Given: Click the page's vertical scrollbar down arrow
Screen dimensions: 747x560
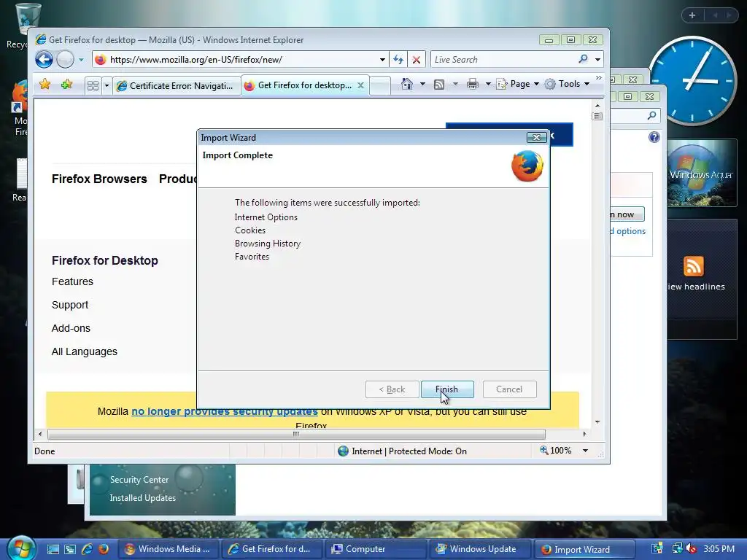Looking at the screenshot, I should point(597,422).
